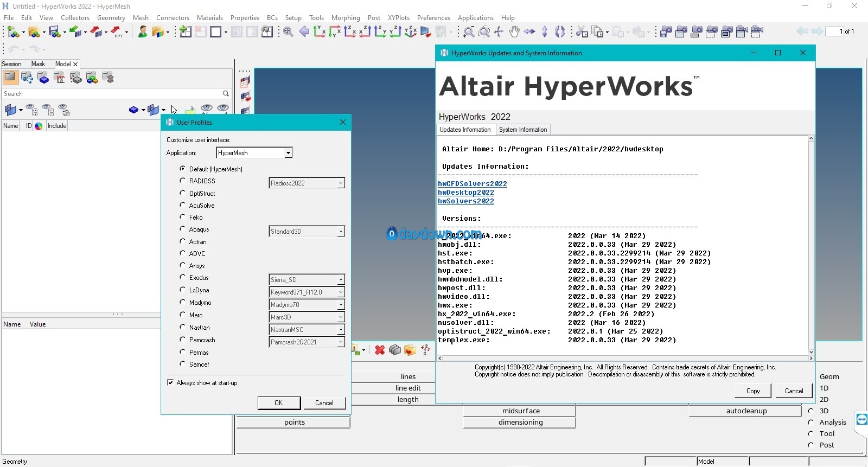The width and height of the screenshot is (868, 467).
Task: Open User Profiles via person icon
Action: pos(143,32)
